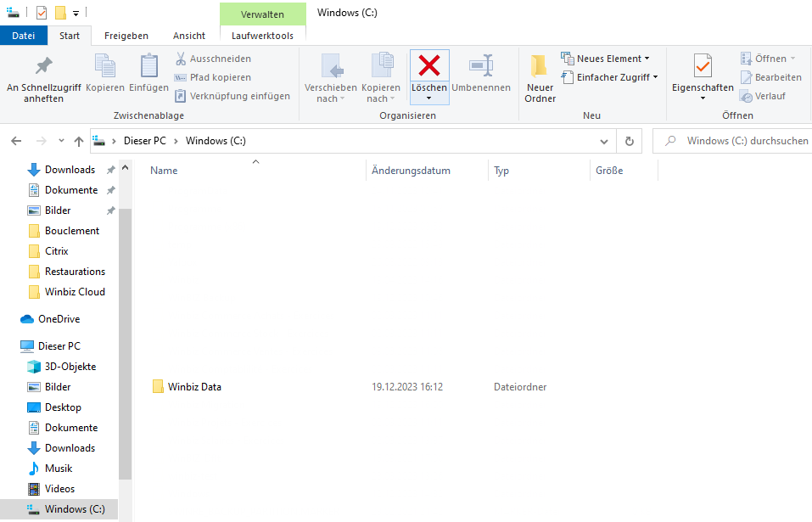The image size is (812, 522).
Task: Click Öffnen in the ribbon
Action: 768,59
